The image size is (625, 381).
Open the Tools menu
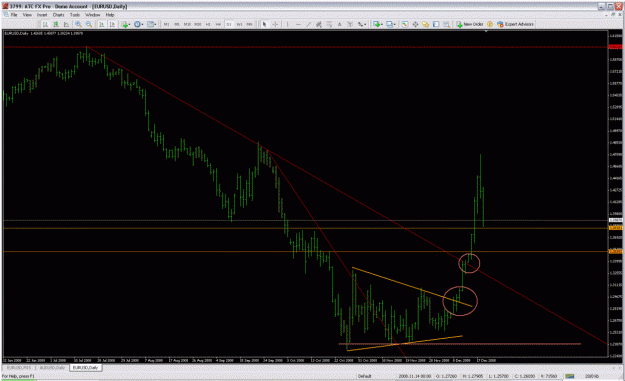(75, 15)
